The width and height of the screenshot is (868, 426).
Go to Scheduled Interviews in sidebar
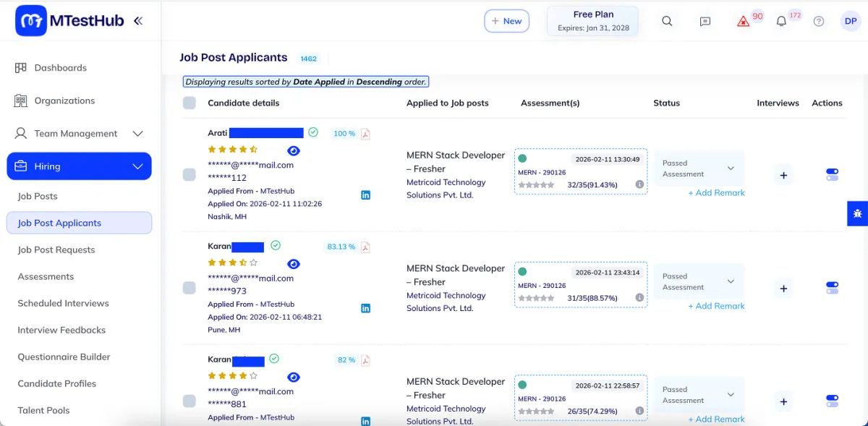(x=64, y=303)
